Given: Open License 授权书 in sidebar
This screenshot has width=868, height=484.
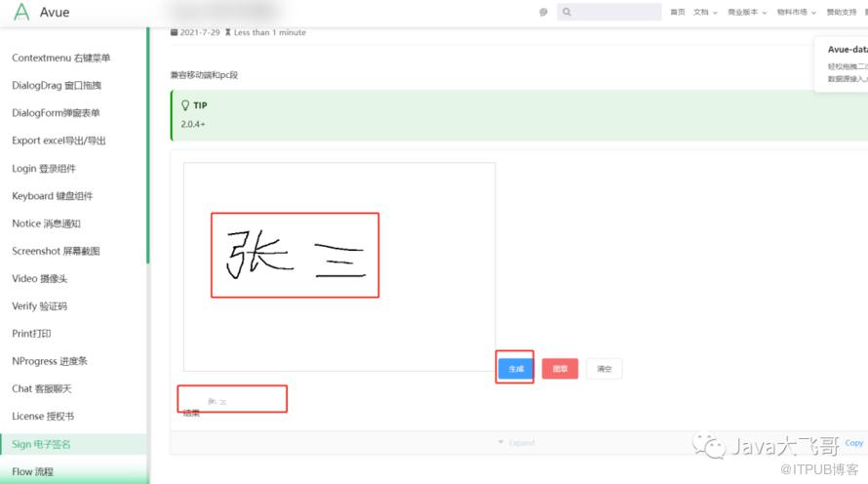Looking at the screenshot, I should coord(43,417).
